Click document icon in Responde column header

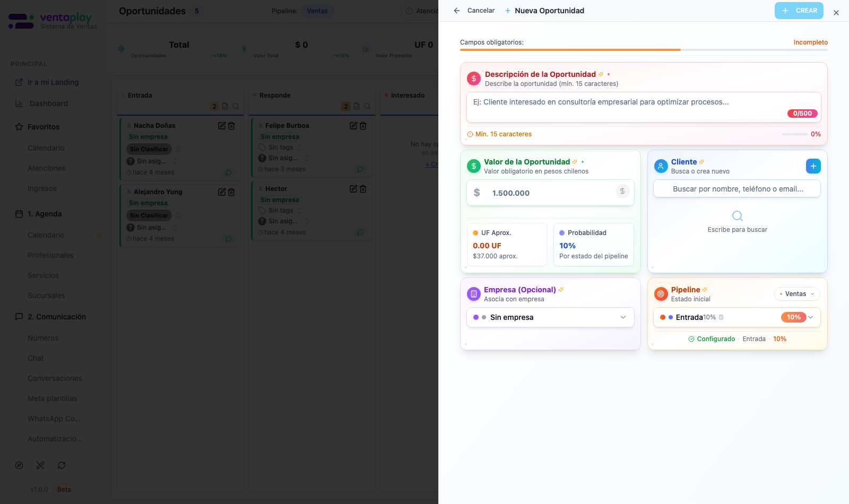coord(357,106)
